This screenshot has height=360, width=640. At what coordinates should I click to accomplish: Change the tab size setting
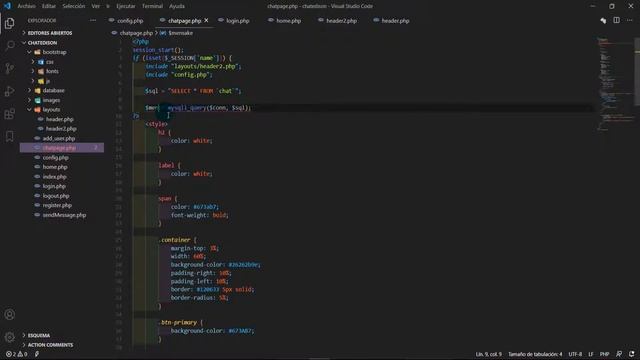535,354
